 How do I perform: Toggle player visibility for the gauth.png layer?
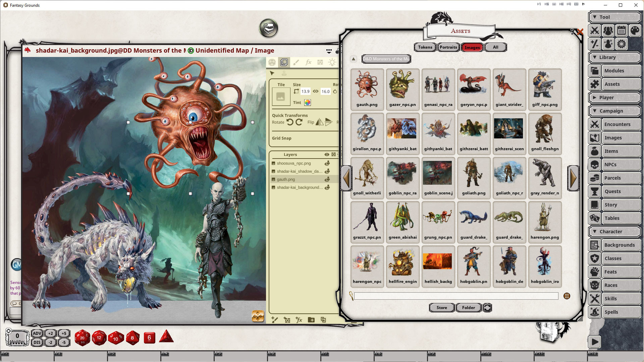(327, 179)
